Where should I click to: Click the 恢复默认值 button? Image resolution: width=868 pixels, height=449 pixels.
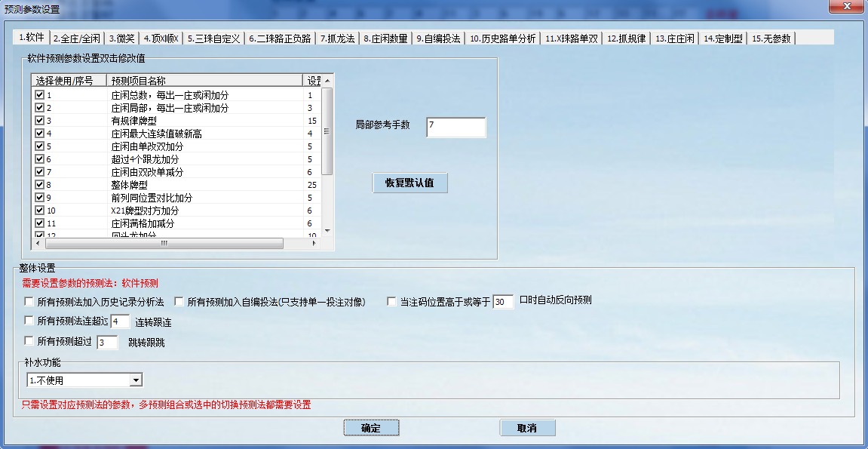pyautogui.click(x=409, y=183)
